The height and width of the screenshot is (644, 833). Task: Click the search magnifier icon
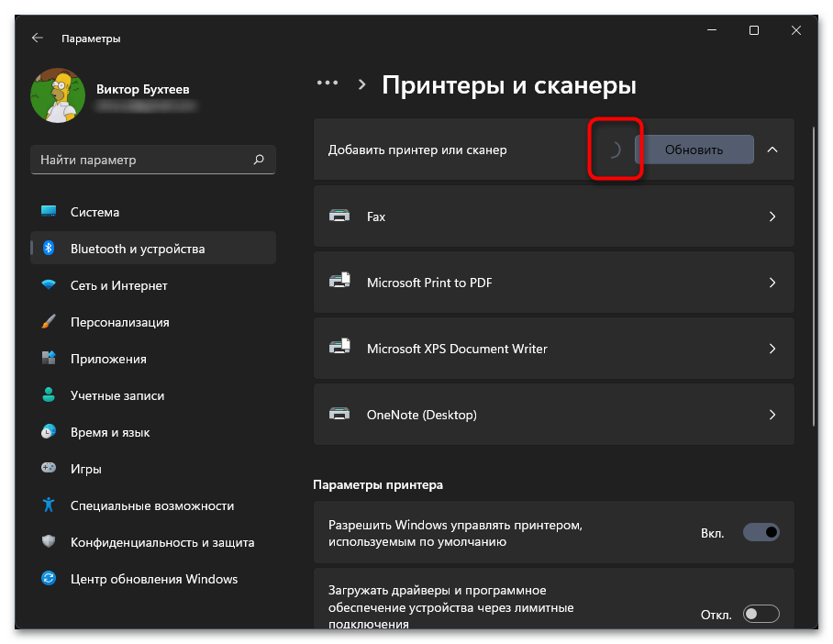[x=259, y=160]
